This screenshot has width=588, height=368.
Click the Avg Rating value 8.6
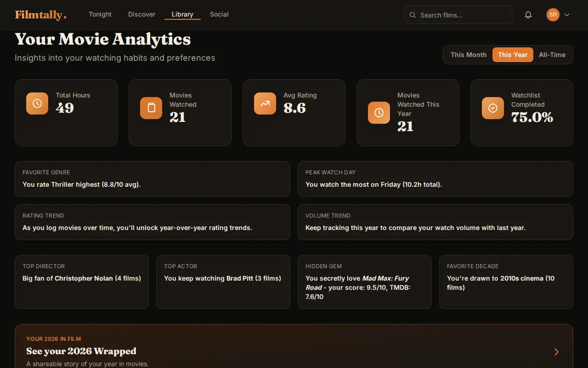pos(294,108)
